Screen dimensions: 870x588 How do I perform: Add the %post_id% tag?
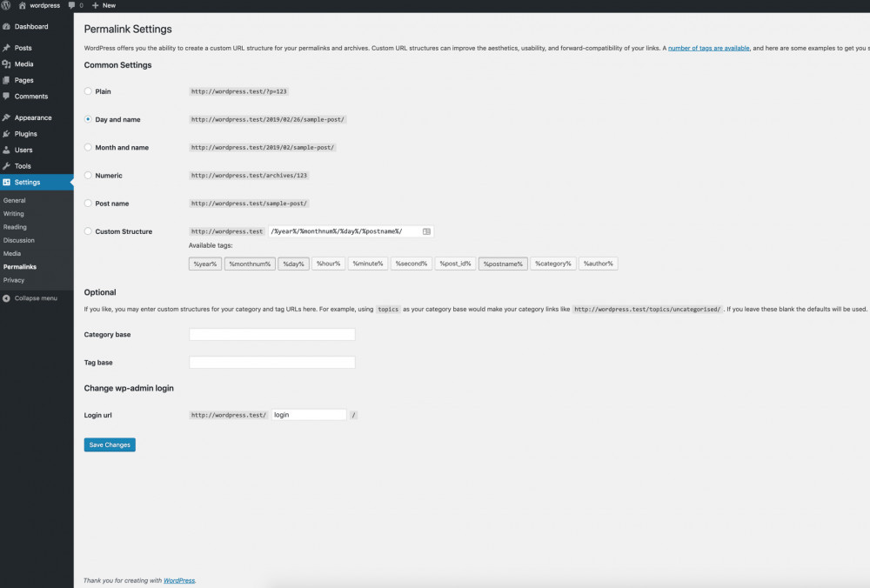(x=456, y=264)
